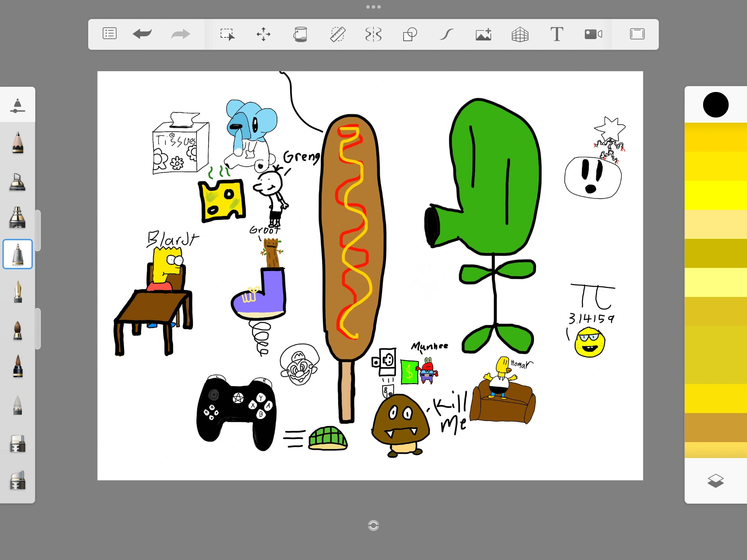Open the ruler guides tool
Viewport: 747px width, 560px height.
[x=337, y=34]
